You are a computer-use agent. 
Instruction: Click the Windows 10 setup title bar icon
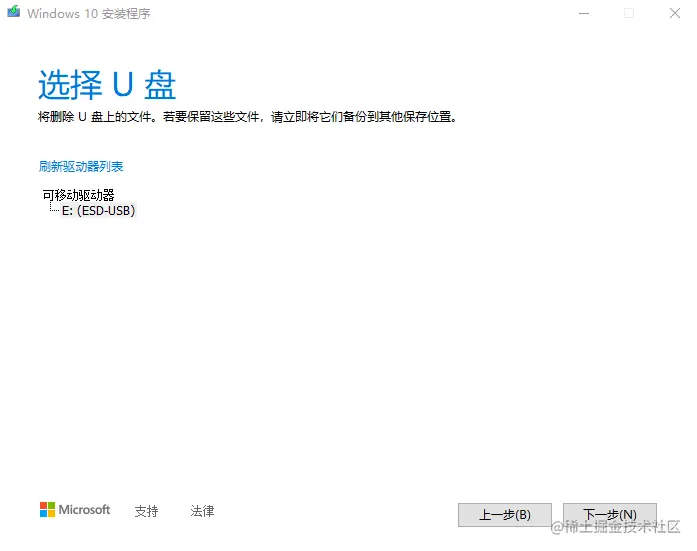[x=14, y=12]
